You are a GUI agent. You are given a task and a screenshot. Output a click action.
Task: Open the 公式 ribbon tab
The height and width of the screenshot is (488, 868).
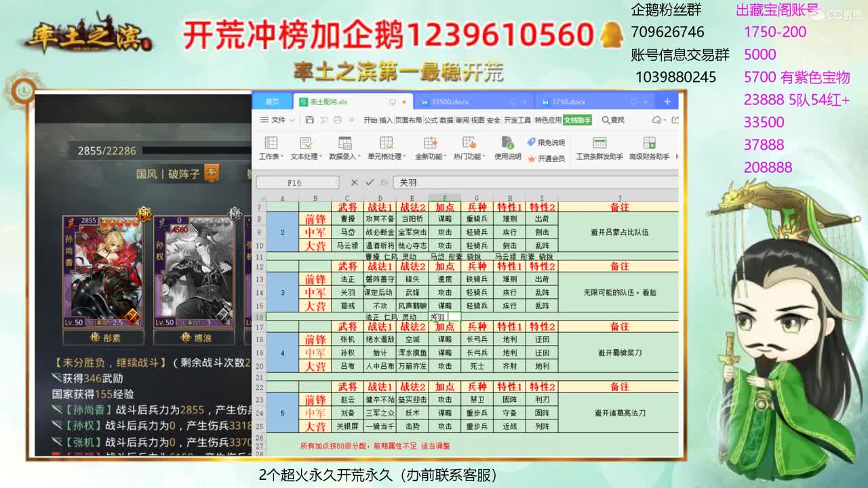pos(431,120)
